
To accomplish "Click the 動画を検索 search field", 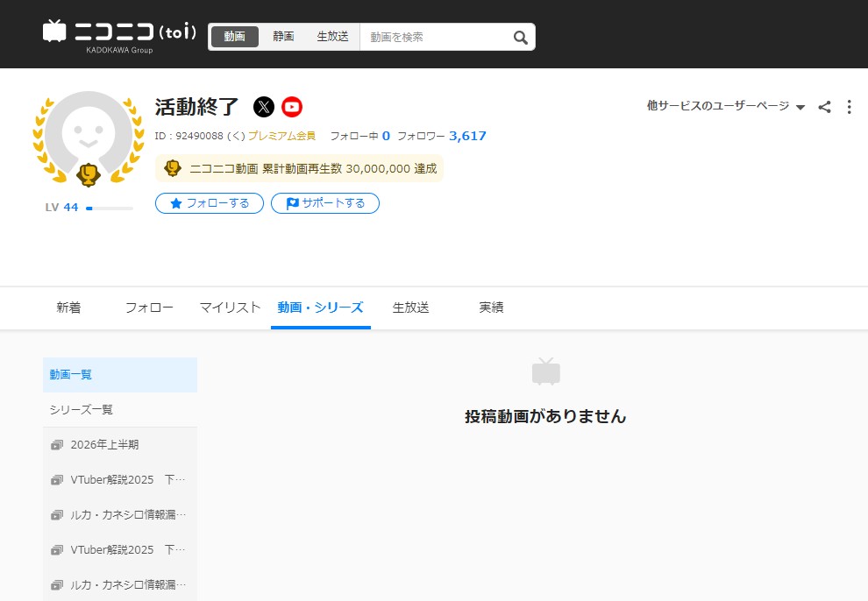I will point(434,37).
